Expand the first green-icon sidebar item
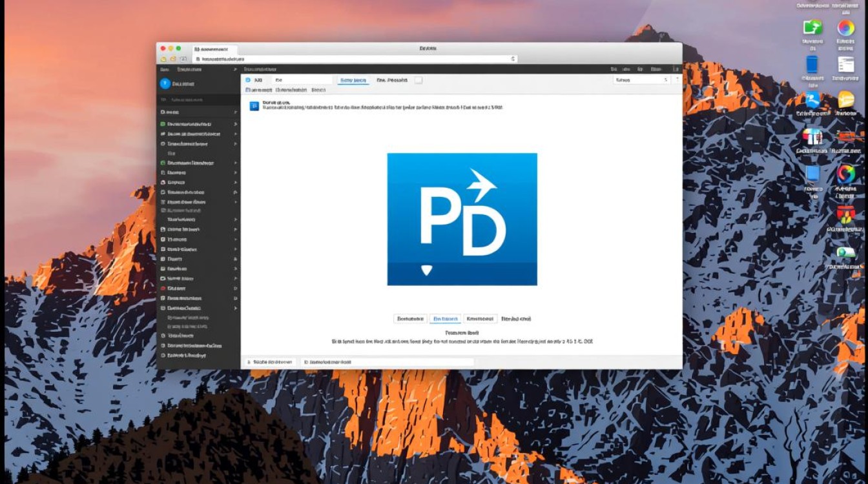 pyautogui.click(x=235, y=124)
